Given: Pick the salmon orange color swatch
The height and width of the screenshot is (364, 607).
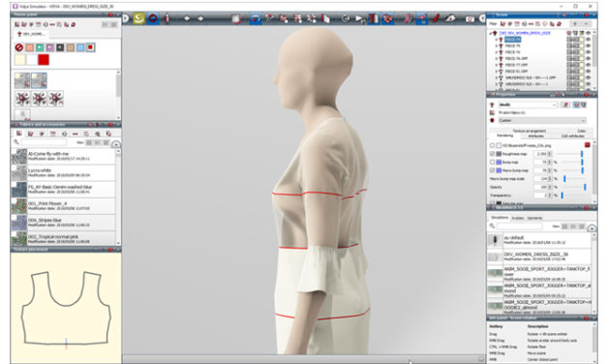Looking at the screenshot, I should [x=30, y=47].
